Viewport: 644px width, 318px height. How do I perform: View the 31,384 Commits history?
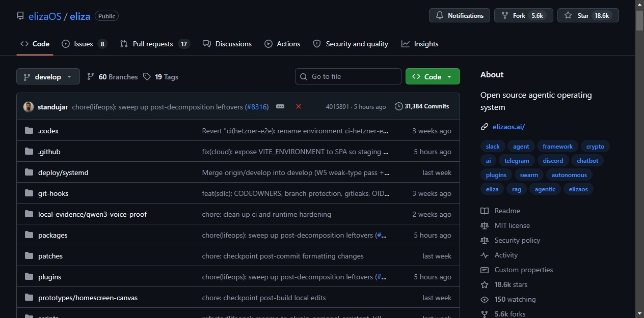pyautogui.click(x=422, y=106)
